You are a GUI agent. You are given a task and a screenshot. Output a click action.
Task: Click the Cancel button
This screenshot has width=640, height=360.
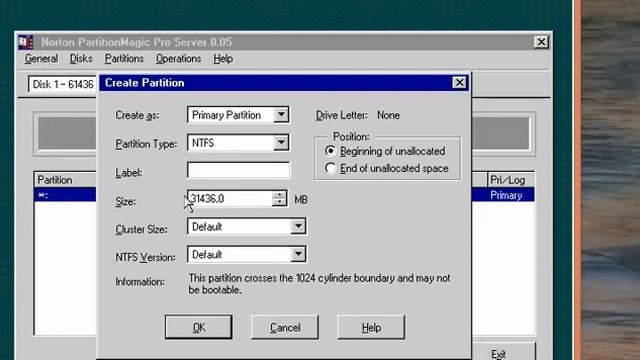pyautogui.click(x=285, y=327)
